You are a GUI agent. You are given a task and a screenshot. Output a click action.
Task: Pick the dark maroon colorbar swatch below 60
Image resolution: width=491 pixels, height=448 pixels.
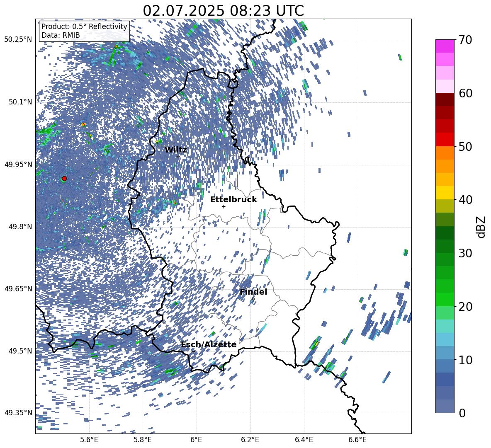445,99
